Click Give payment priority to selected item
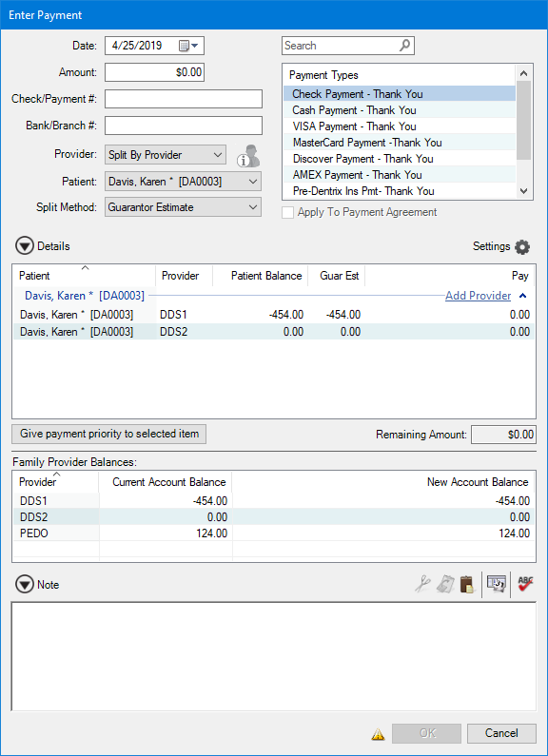The width and height of the screenshot is (548, 756). (x=109, y=434)
